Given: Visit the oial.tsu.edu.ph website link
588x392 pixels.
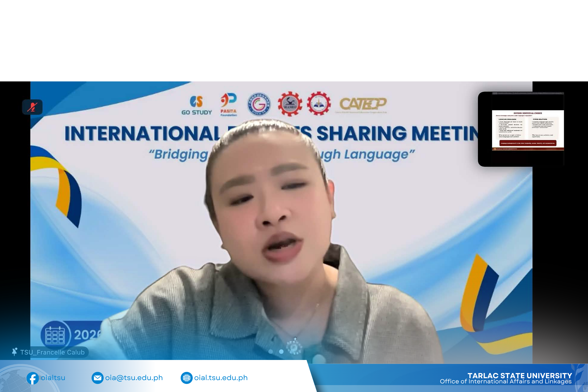Looking at the screenshot, I should [x=221, y=378].
